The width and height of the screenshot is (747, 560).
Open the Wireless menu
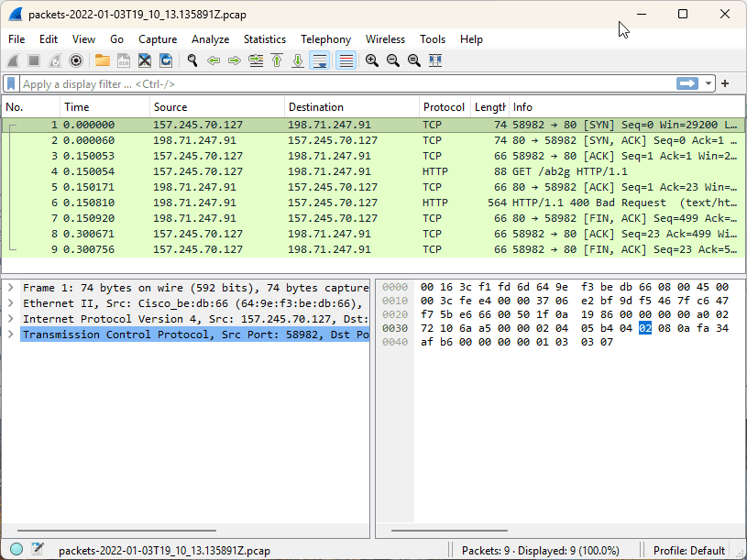pos(385,39)
